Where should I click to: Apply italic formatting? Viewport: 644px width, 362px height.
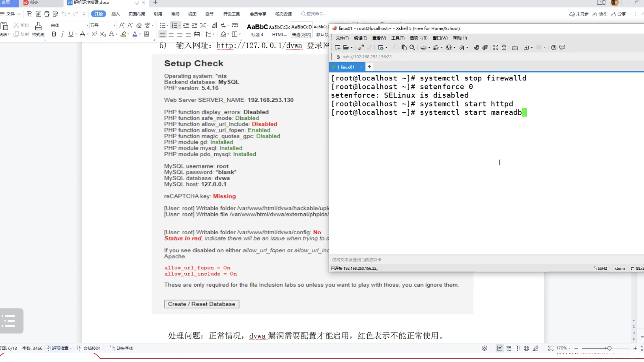tap(62, 34)
